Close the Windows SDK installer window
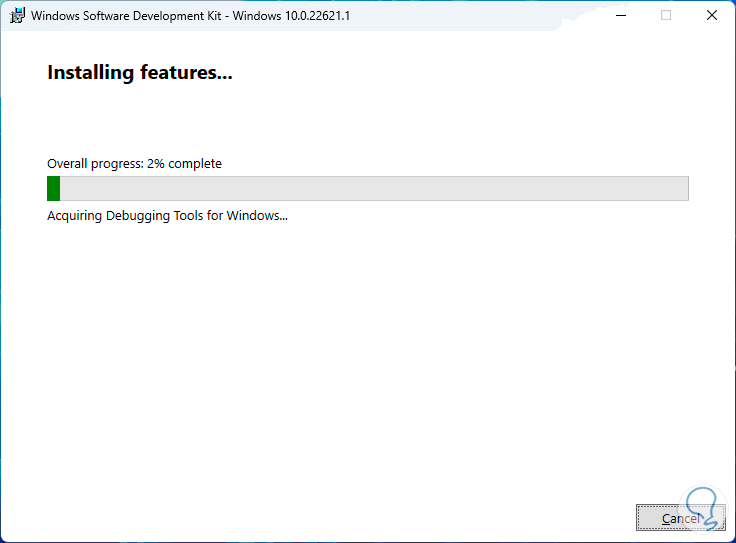This screenshot has width=736, height=543. 712,15
